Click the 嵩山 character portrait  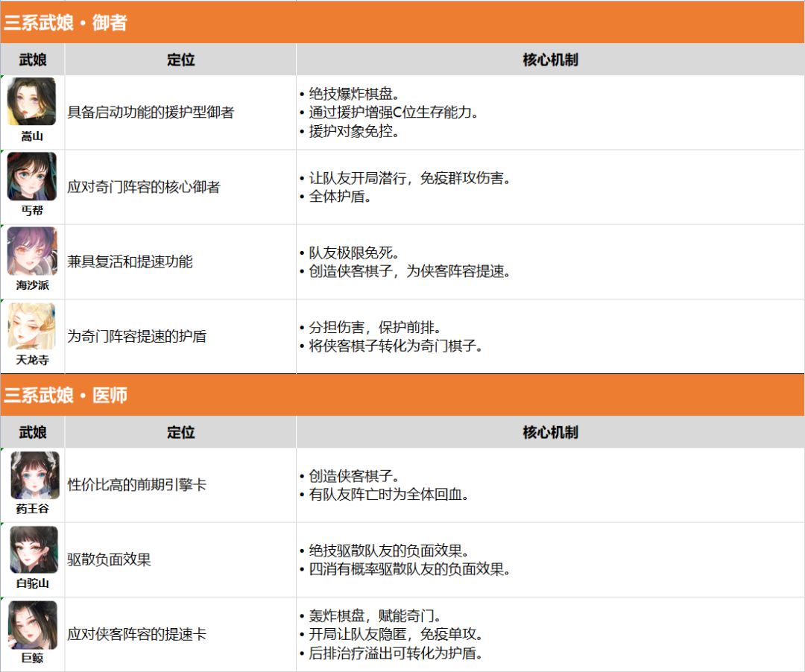pyautogui.click(x=32, y=101)
